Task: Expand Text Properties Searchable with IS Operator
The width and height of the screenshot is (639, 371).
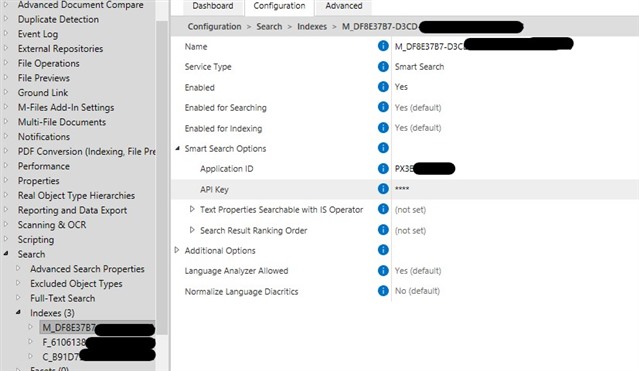Action: (192, 210)
